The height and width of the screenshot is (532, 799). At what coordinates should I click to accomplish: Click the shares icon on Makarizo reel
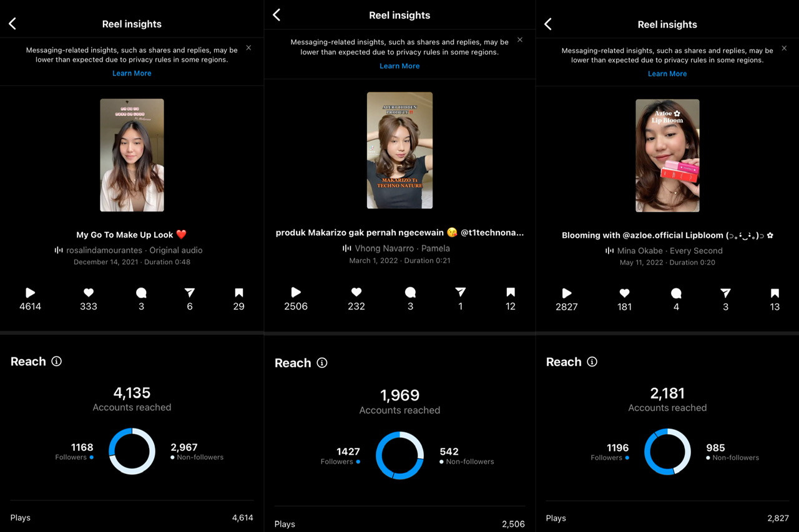coord(461,292)
